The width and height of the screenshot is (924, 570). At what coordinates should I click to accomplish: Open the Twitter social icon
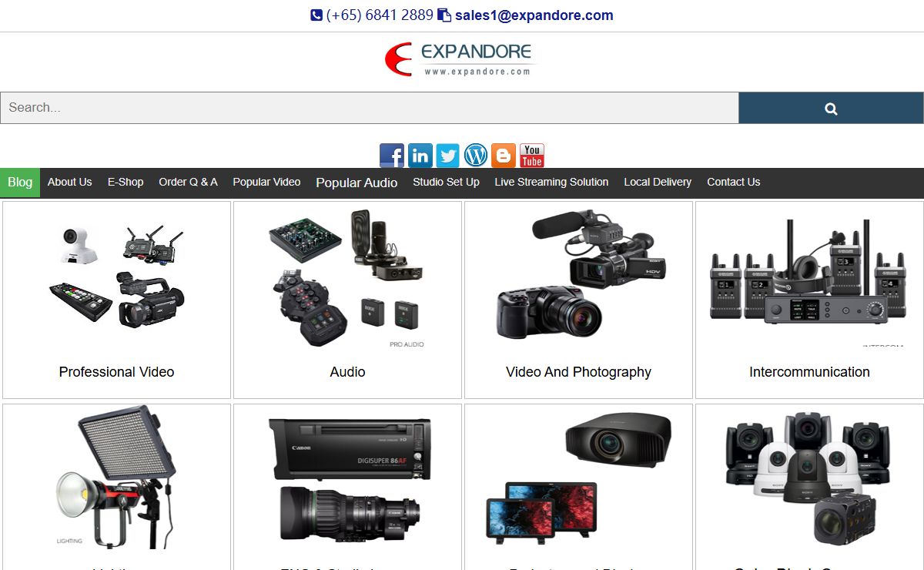(x=447, y=155)
